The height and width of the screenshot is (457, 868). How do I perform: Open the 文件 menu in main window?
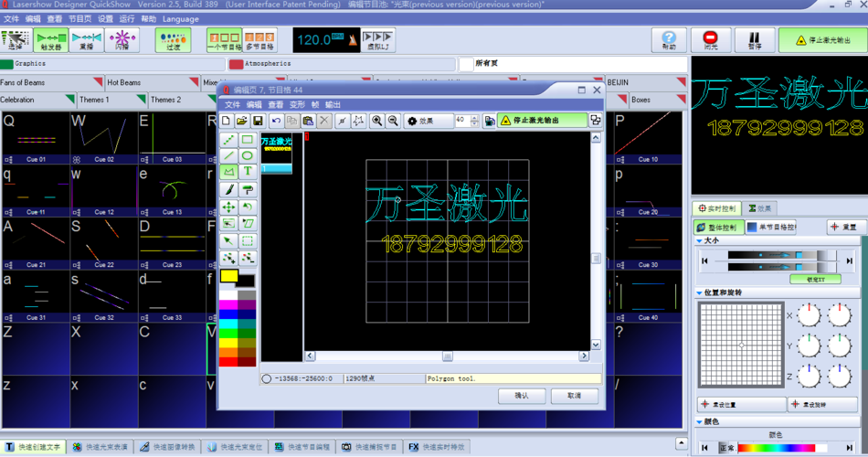pyautogui.click(x=12, y=19)
